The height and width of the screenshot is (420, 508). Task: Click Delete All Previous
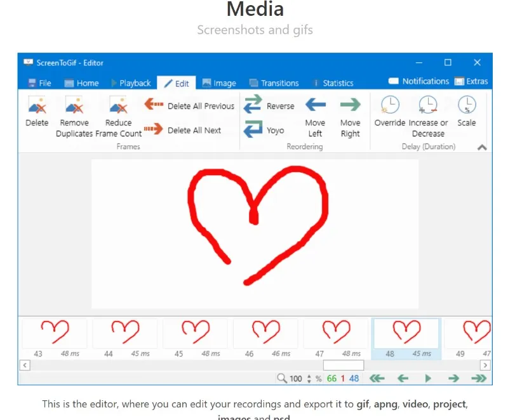[189, 105]
